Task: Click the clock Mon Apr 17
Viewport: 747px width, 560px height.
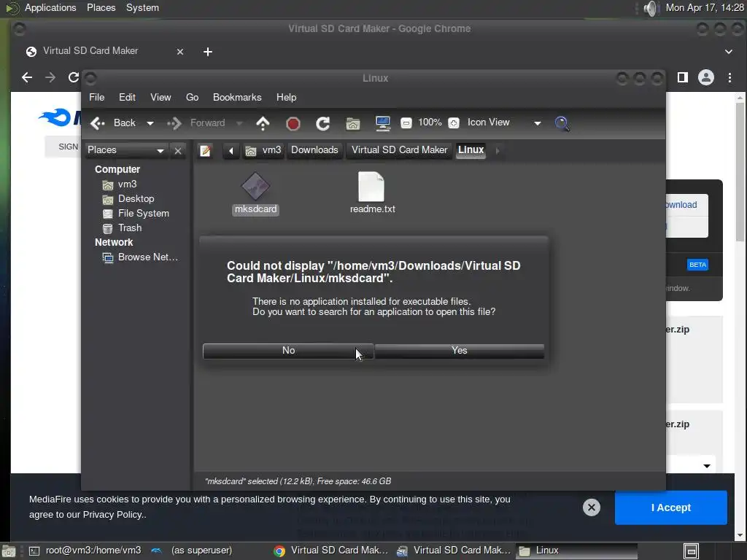Action: pos(705,7)
